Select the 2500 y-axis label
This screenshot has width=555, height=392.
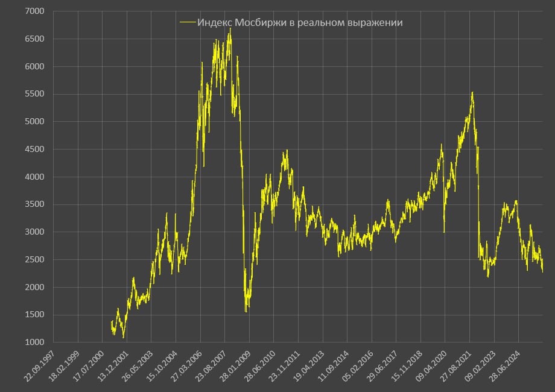(x=33, y=259)
